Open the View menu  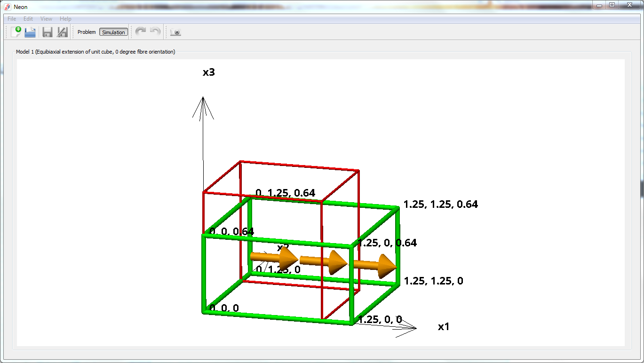[x=46, y=19]
